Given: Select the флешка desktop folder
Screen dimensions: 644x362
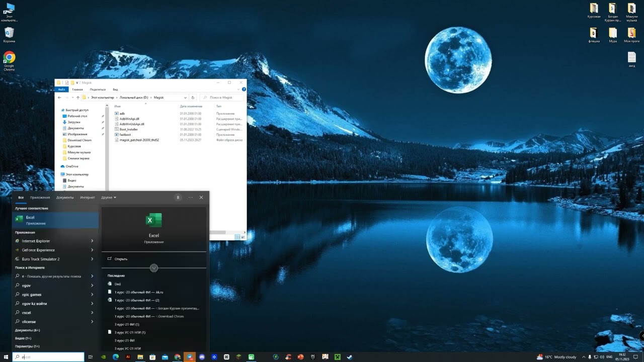Looking at the screenshot, I should tap(594, 35).
